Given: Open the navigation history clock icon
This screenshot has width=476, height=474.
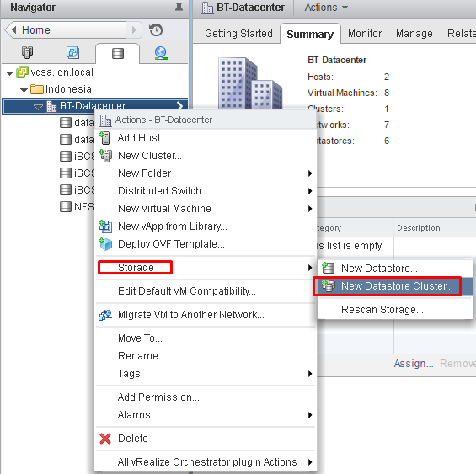Looking at the screenshot, I should 156,30.
